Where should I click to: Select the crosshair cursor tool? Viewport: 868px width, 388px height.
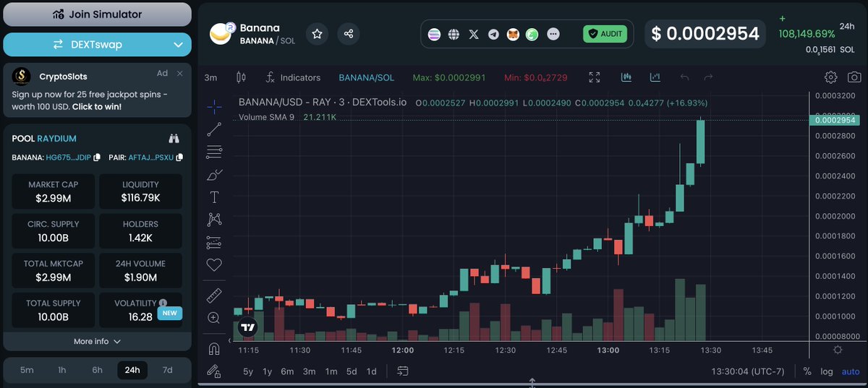[x=214, y=107]
